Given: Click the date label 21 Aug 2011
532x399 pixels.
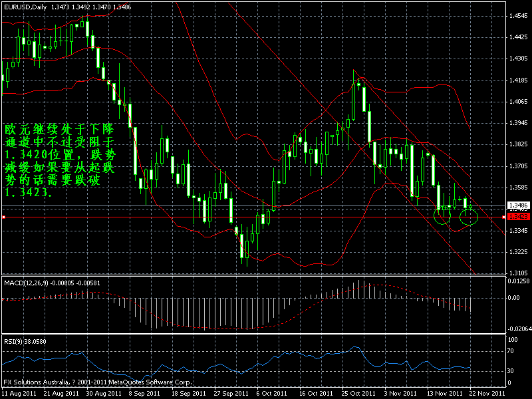Looking at the screenshot, I should (61, 394).
